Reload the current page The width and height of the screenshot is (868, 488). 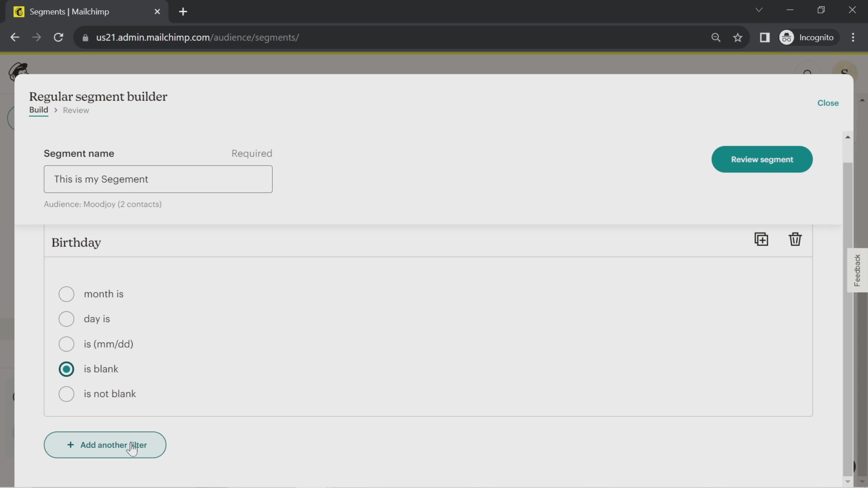coord(58,37)
